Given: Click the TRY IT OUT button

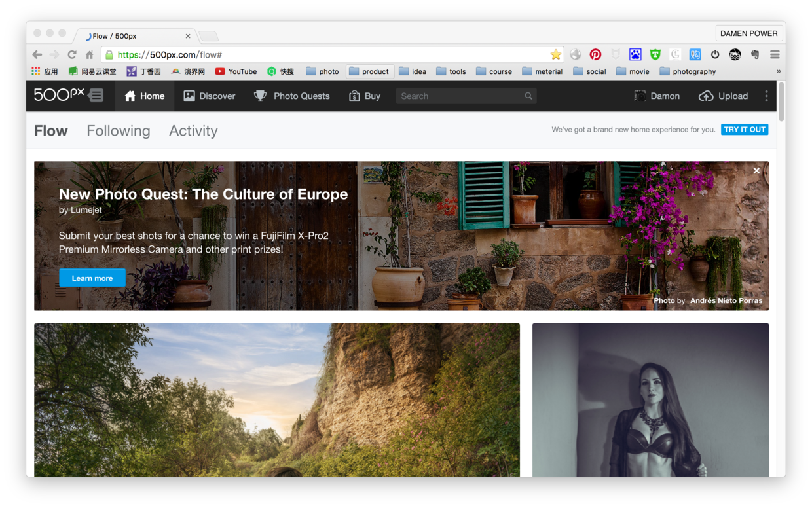Looking at the screenshot, I should 745,129.
